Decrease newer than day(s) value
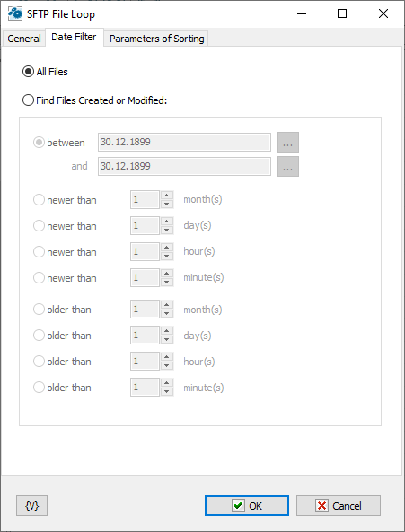 (166, 230)
